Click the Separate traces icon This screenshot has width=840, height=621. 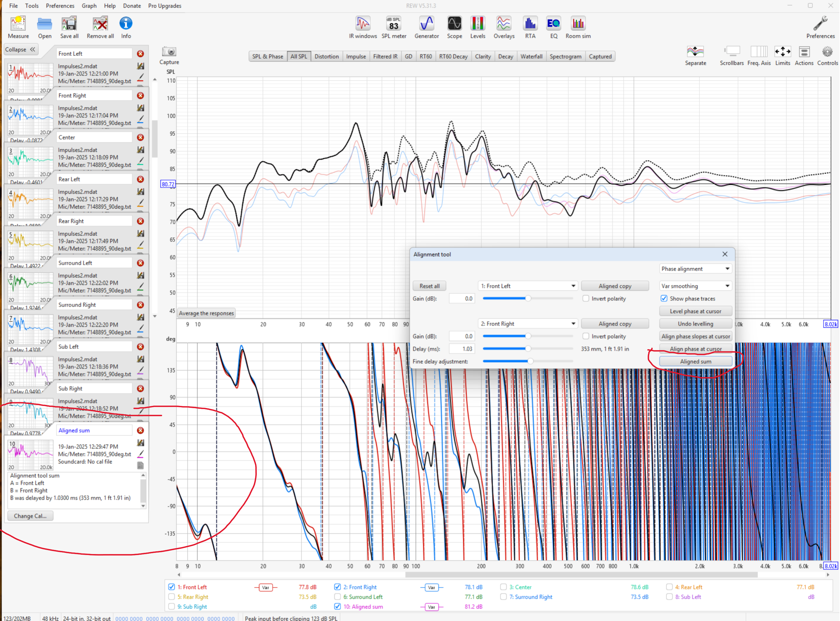tap(695, 56)
